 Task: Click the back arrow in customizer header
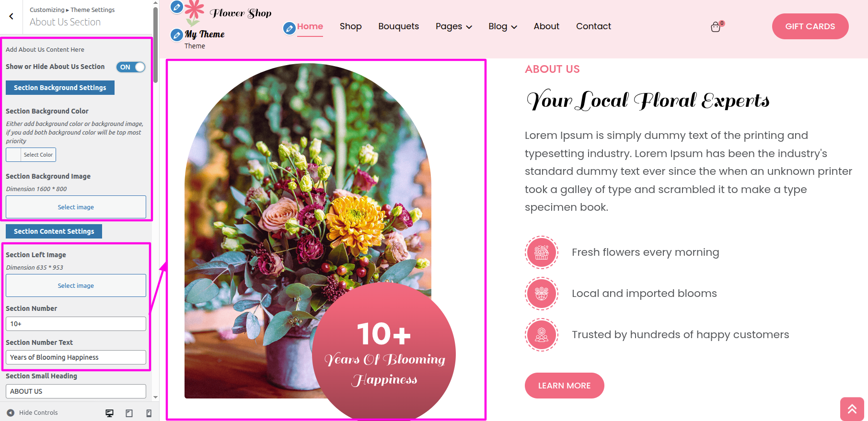[11, 16]
